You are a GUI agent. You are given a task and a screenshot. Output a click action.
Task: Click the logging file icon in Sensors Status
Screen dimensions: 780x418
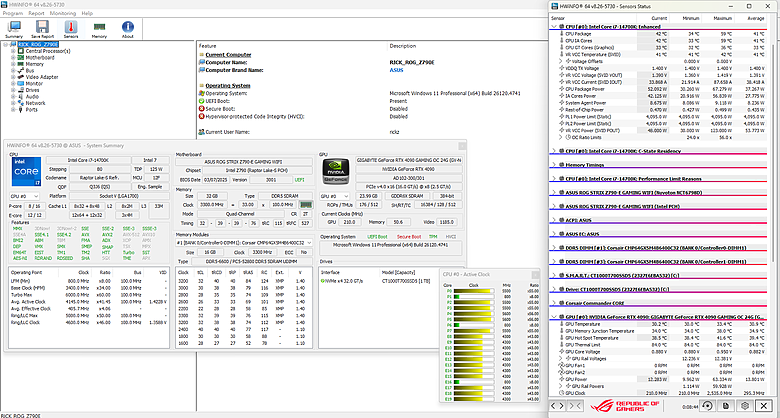click(726, 406)
